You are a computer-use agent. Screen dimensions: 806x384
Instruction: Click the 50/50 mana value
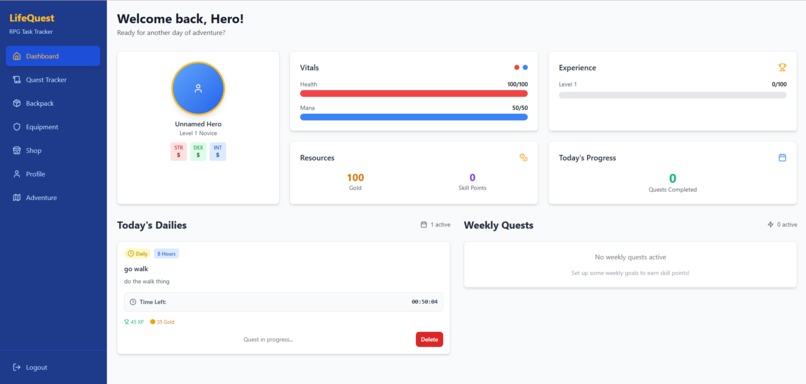tap(520, 108)
